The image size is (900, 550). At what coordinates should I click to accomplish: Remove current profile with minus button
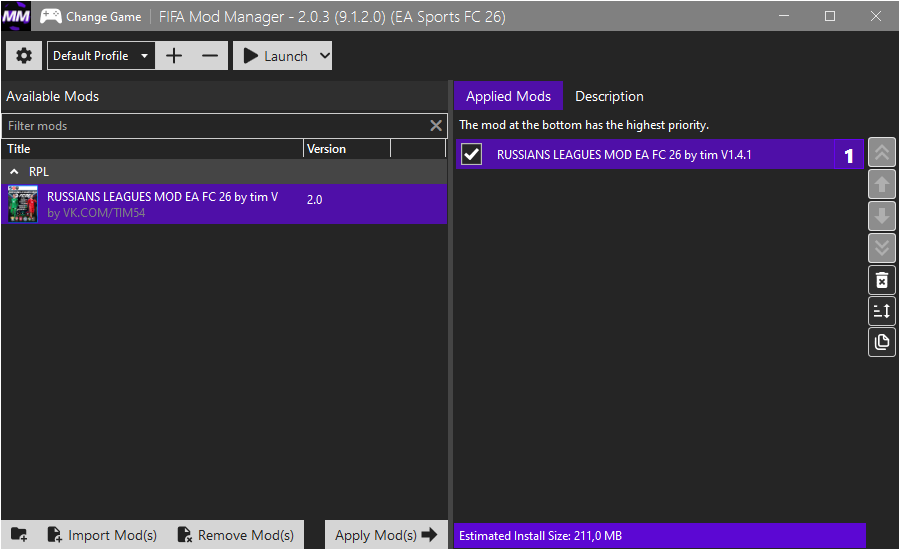[x=209, y=56]
